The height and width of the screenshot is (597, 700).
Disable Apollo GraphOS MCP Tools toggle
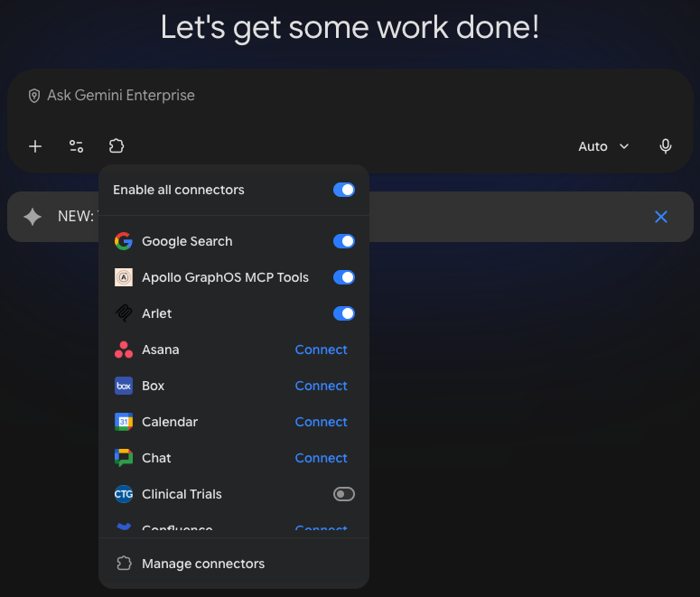click(344, 277)
